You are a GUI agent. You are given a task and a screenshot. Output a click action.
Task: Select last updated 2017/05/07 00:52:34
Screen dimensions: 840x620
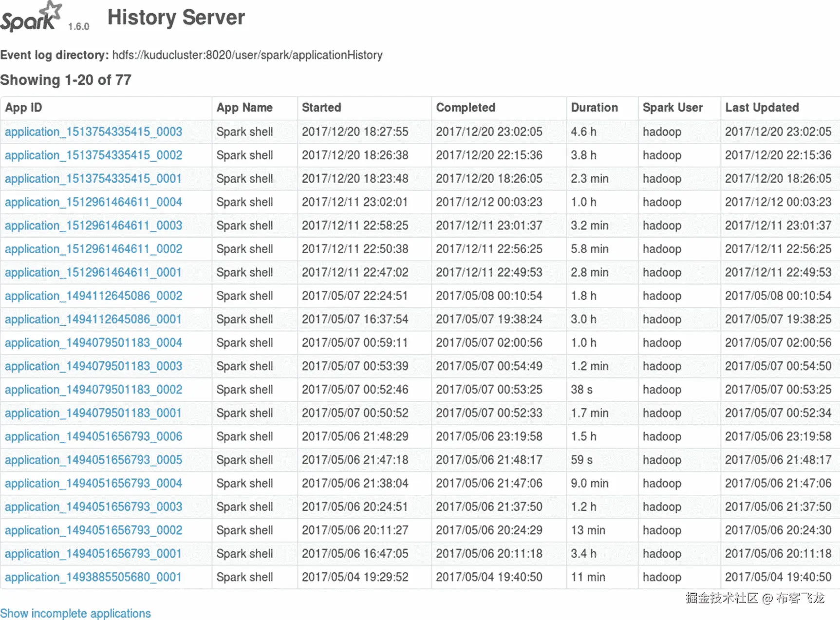778,413
